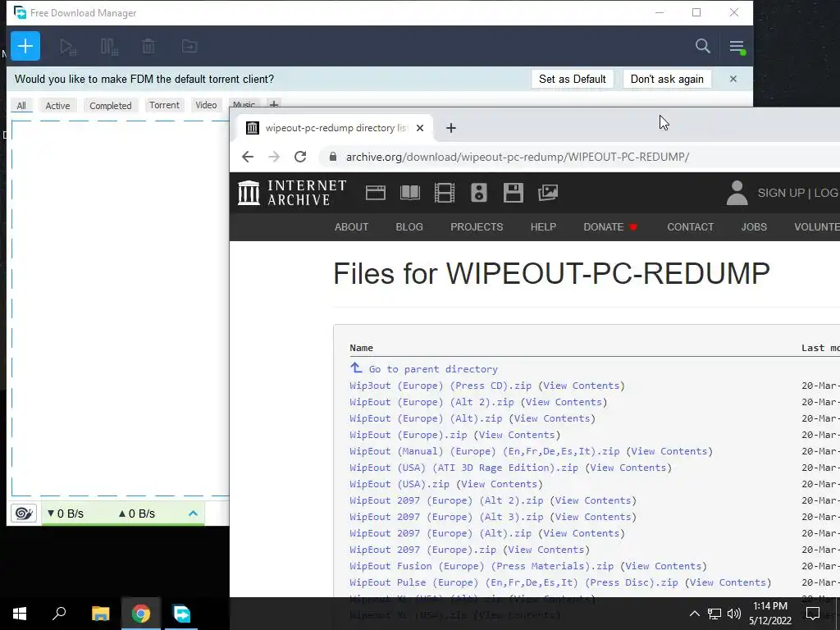Open the Audio speaker icon in Archive header
Viewport: 840px width, 630px height.
pos(478,193)
